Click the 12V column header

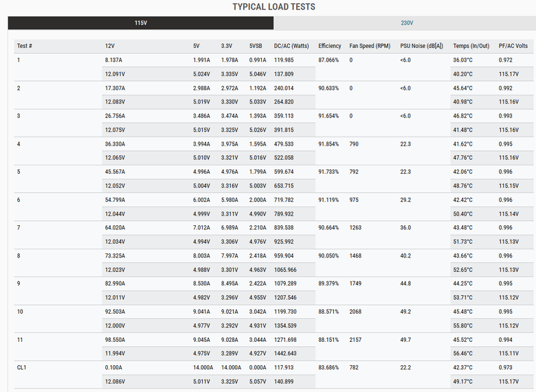[110, 46]
